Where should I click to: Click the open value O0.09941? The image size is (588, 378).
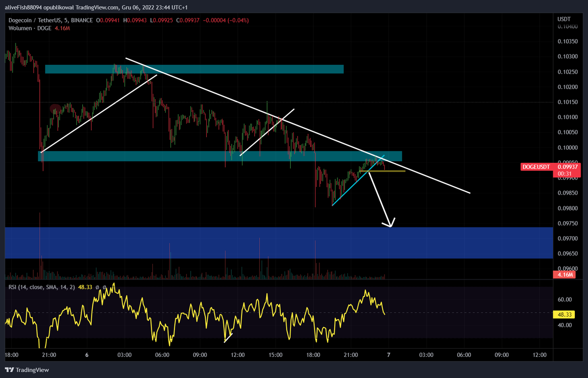[x=109, y=20]
